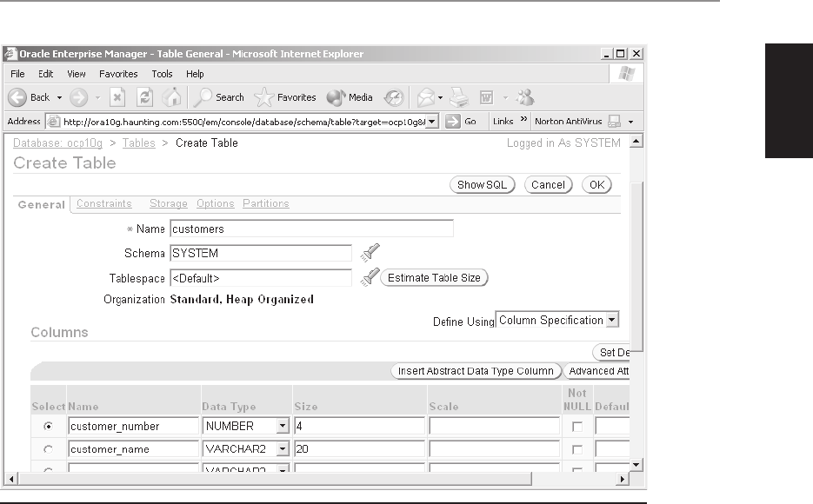Click the Print icon in toolbar

tap(459, 97)
